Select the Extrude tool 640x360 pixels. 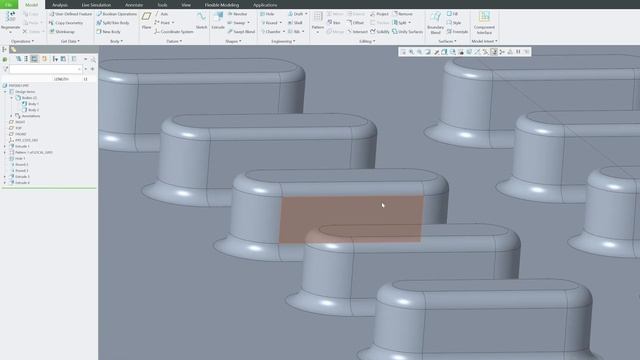(x=218, y=20)
